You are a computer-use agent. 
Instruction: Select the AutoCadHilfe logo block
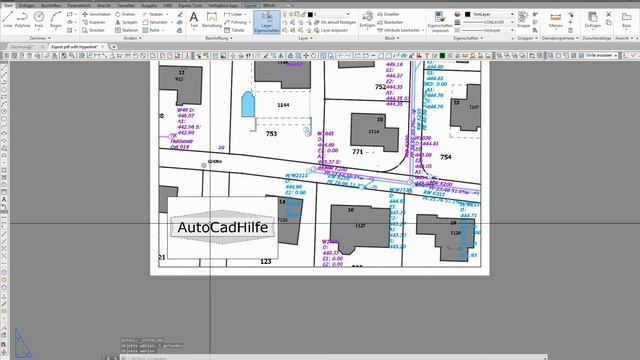click(x=223, y=227)
